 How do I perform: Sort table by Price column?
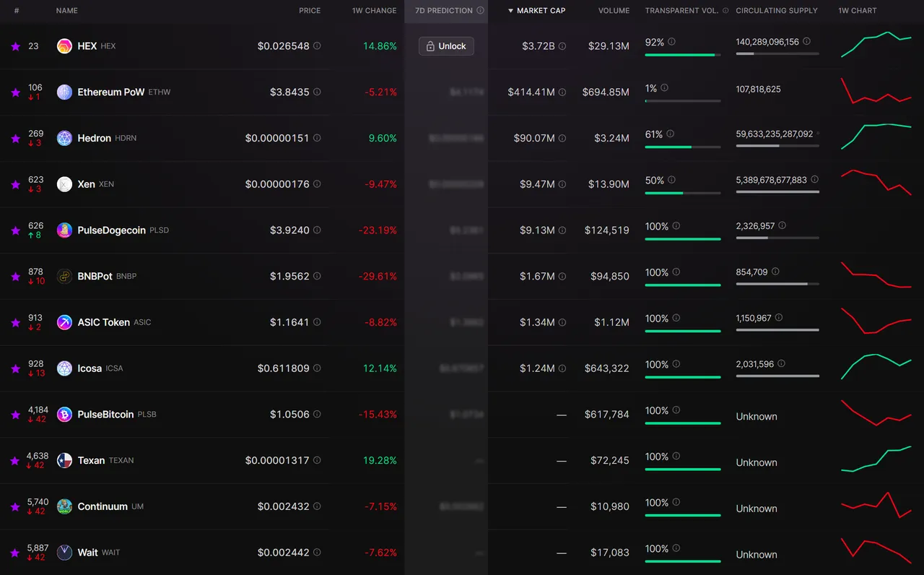[x=310, y=11]
